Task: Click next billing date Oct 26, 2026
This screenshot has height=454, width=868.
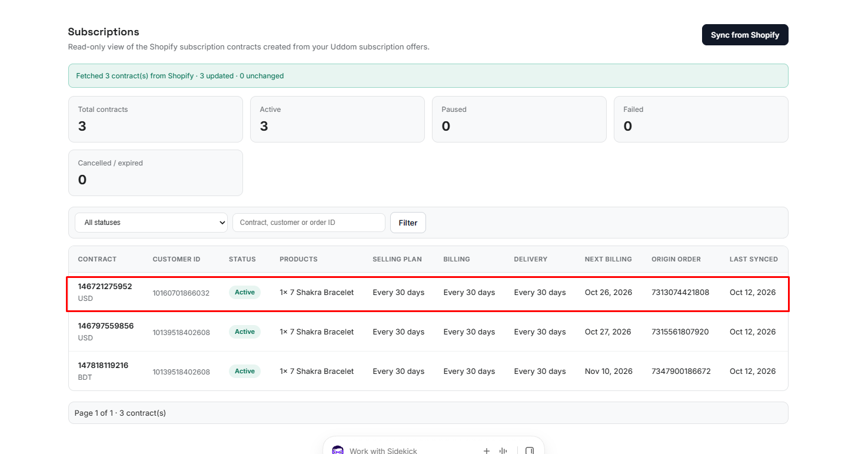Action: click(608, 293)
